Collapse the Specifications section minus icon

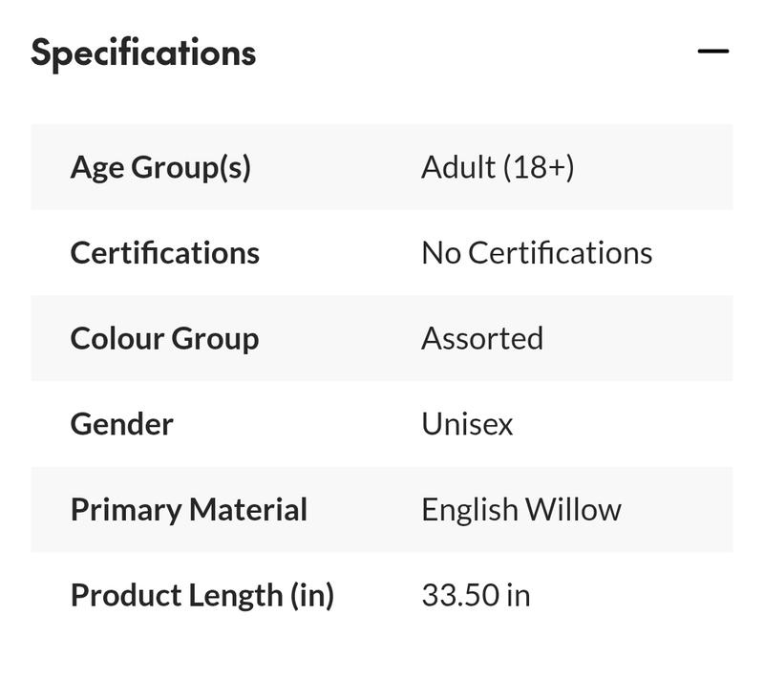click(712, 52)
